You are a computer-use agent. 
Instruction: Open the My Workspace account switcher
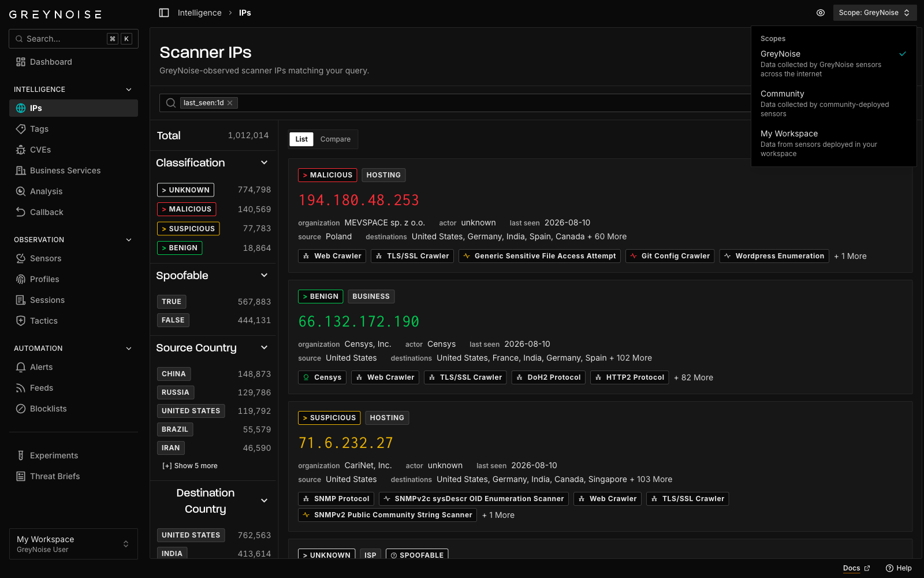pyautogui.click(x=73, y=544)
